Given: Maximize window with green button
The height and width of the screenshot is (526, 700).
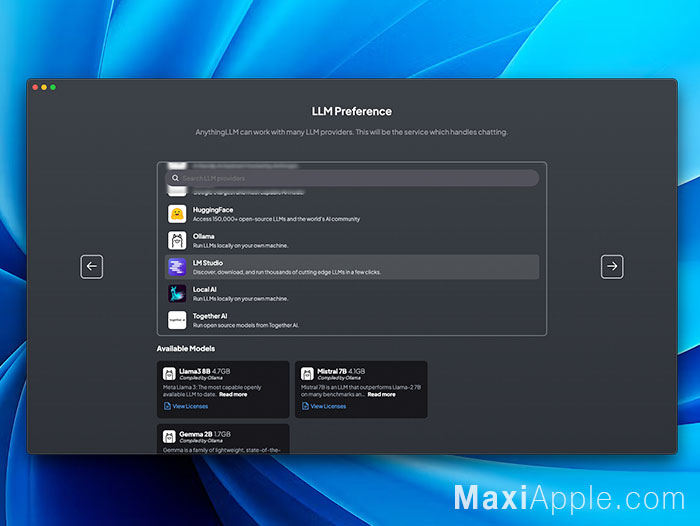Looking at the screenshot, I should pos(53,87).
